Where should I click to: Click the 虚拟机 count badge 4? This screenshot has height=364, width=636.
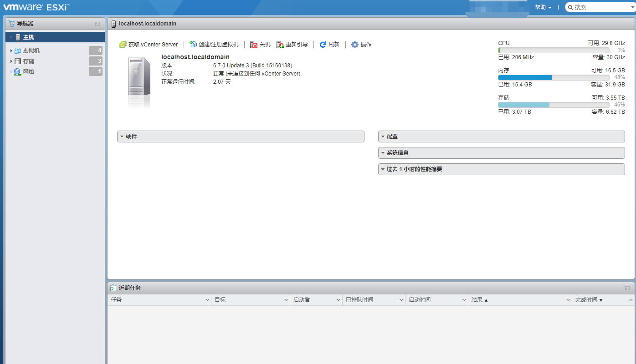(x=96, y=51)
